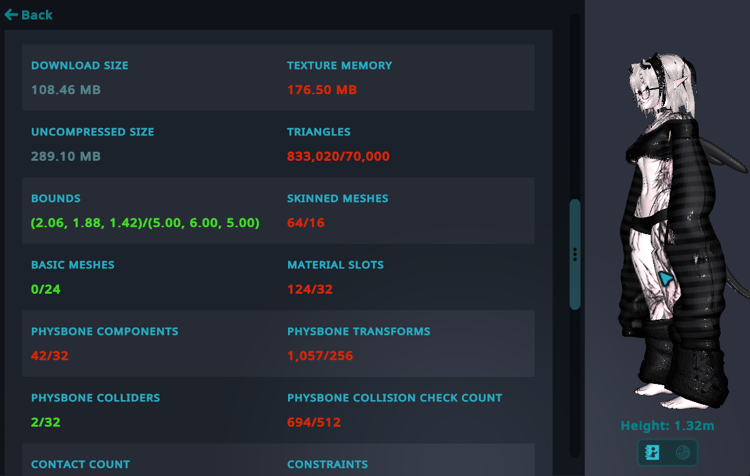Select the PHYSBONE COMPONENTS label
The image size is (750, 476).
[105, 332]
